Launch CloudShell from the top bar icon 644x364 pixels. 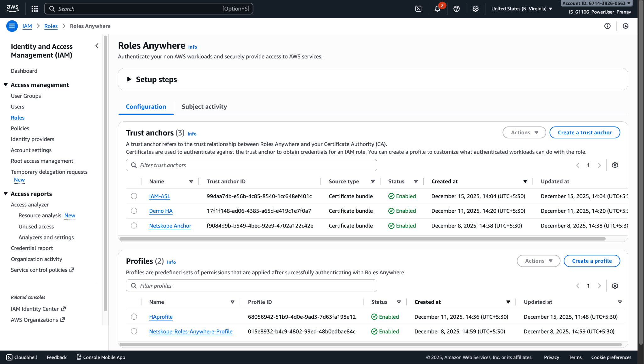point(418,9)
